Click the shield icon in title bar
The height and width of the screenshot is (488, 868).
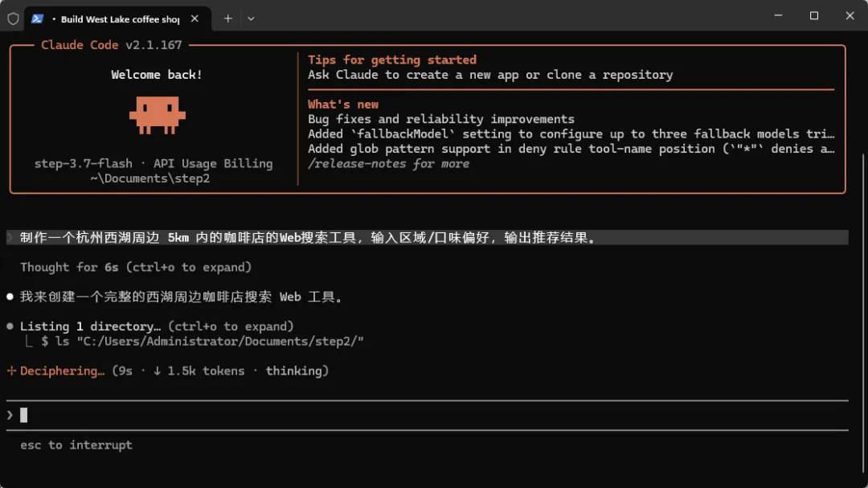(x=14, y=18)
